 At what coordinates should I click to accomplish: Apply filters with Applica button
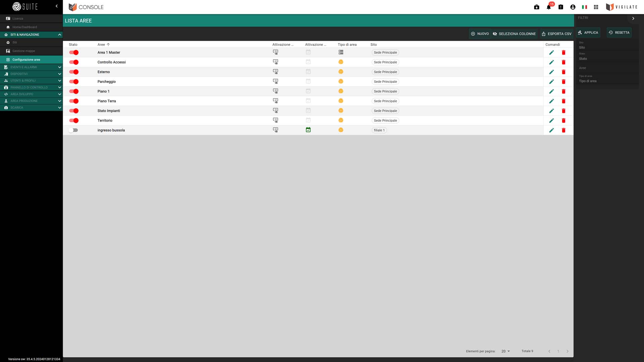click(588, 33)
